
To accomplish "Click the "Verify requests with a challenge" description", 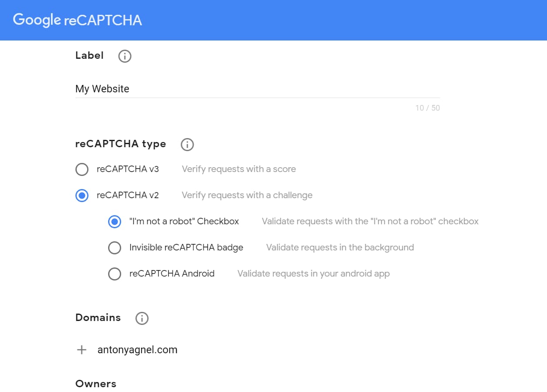I will click(247, 195).
